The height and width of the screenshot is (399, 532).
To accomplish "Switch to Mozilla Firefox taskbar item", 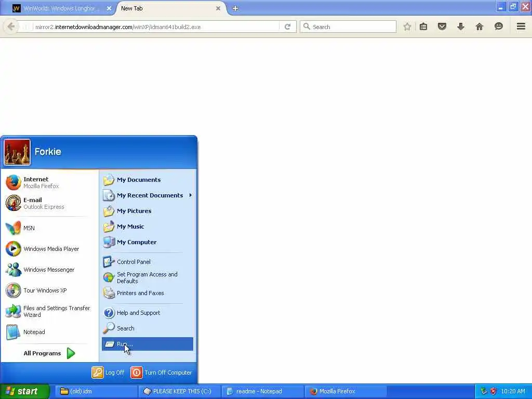I will (x=346, y=391).
